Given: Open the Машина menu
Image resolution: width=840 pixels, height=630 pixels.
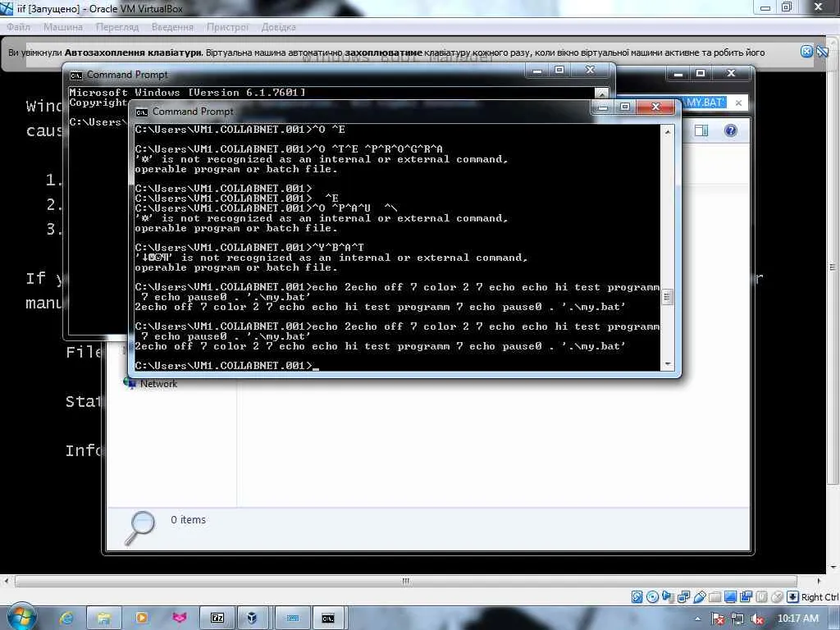Looking at the screenshot, I should (63, 27).
